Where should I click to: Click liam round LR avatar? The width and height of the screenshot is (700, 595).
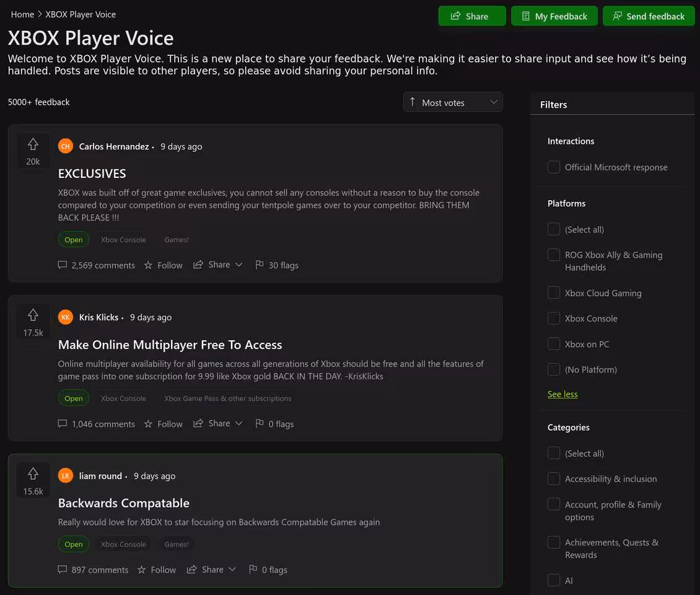[66, 476]
